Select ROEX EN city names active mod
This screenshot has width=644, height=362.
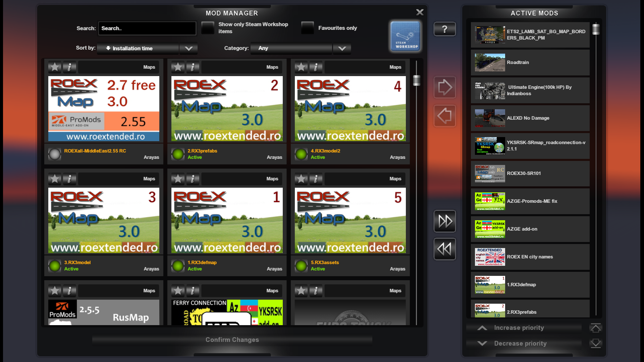click(x=530, y=257)
